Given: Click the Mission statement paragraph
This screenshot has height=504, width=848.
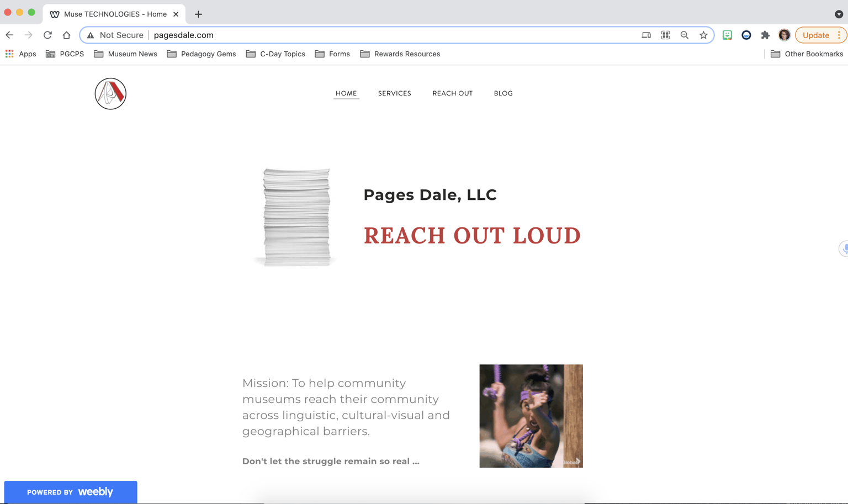Looking at the screenshot, I should (346, 407).
